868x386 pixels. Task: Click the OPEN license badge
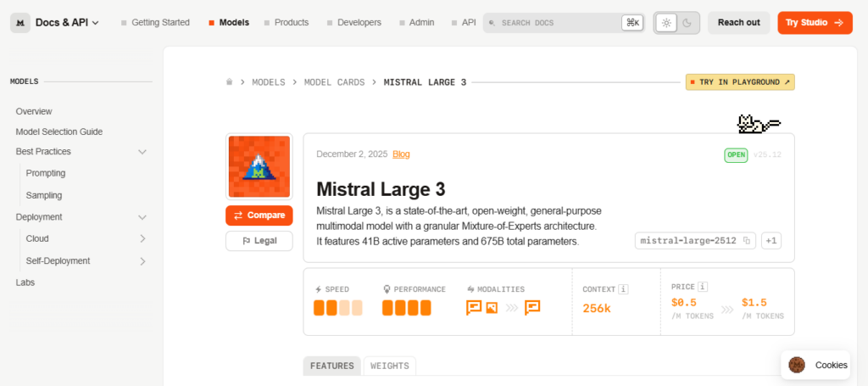click(x=736, y=155)
